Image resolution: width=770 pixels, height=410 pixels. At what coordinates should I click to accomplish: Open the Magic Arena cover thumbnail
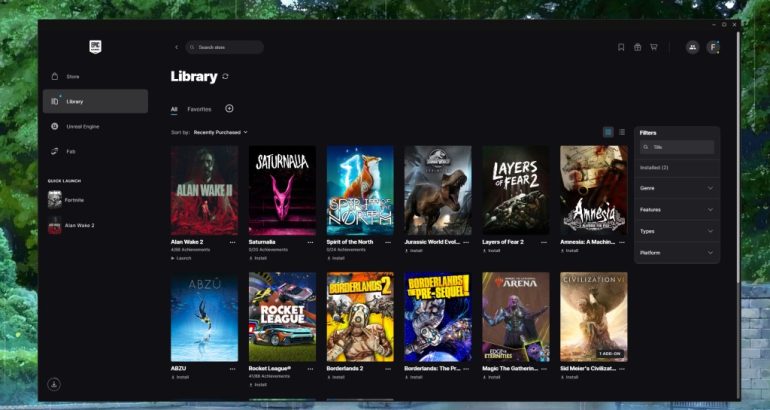[x=516, y=317]
